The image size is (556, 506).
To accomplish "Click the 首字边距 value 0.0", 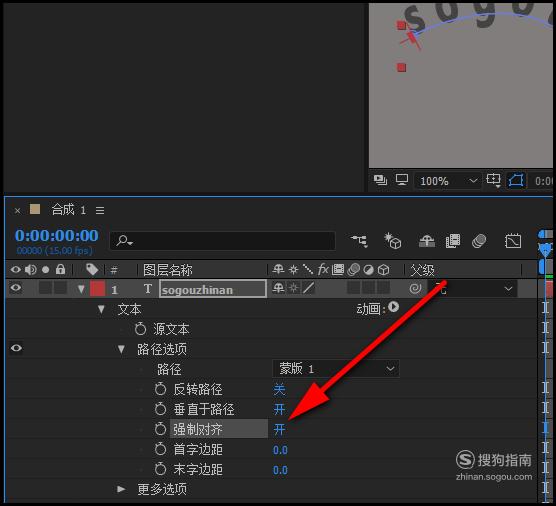I will pos(280,450).
